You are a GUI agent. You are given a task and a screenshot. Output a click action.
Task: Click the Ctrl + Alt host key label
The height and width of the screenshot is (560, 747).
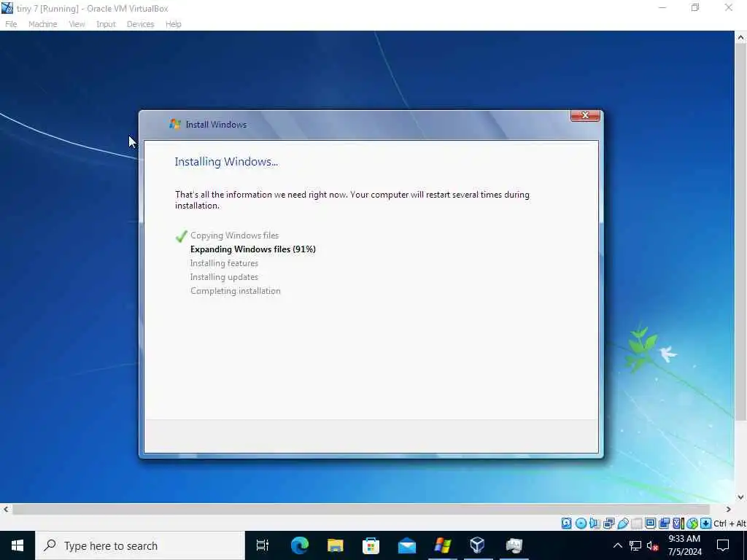(729, 524)
